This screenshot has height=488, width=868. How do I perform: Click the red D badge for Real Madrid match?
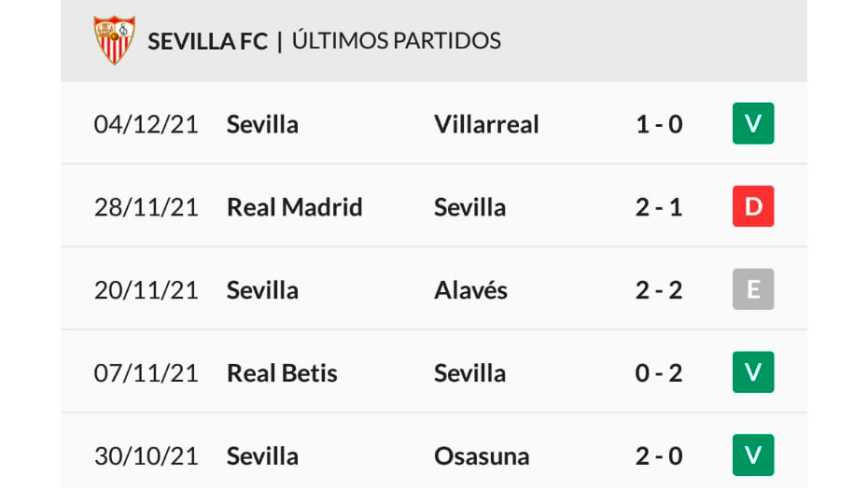[x=753, y=207]
